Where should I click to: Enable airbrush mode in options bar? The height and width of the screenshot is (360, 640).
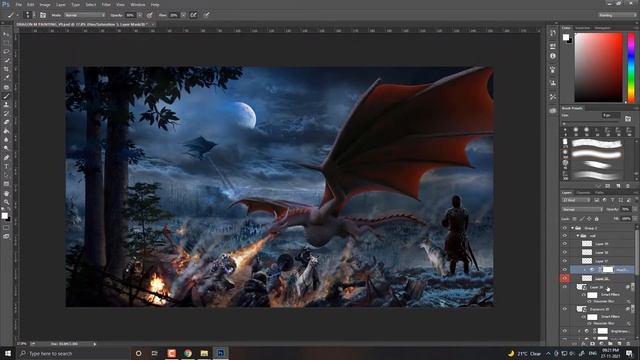tap(193, 15)
